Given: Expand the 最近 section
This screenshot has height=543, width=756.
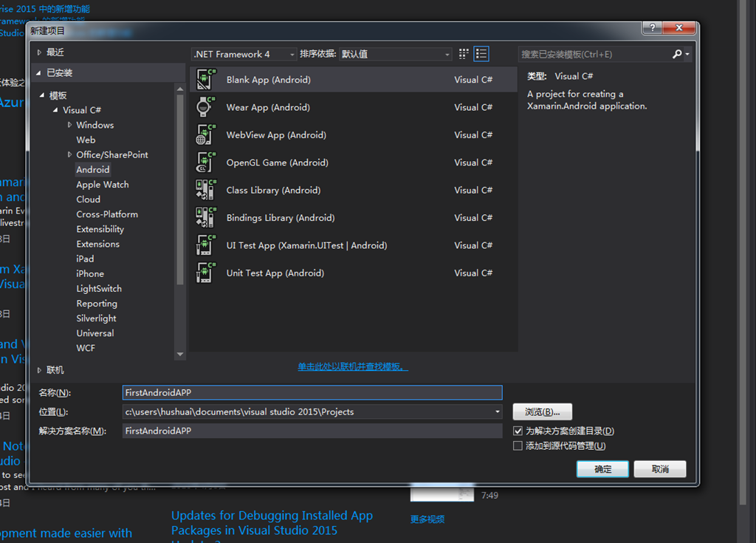Looking at the screenshot, I should 40,52.
